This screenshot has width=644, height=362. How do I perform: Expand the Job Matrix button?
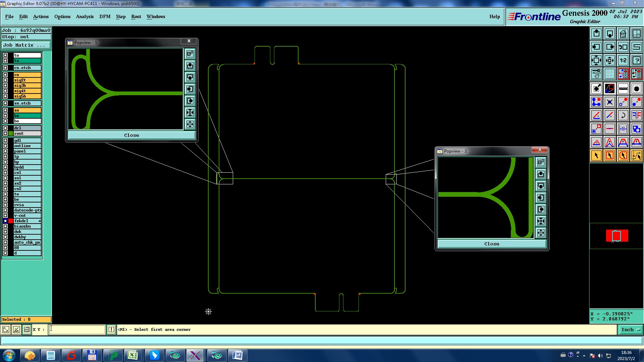click(x=26, y=45)
